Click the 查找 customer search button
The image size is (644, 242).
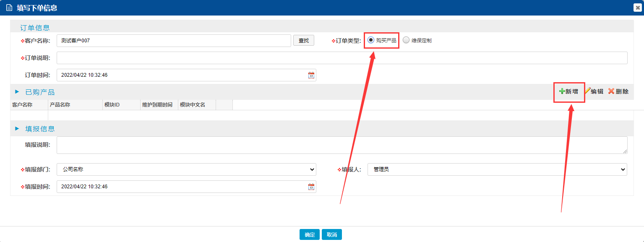coord(303,40)
